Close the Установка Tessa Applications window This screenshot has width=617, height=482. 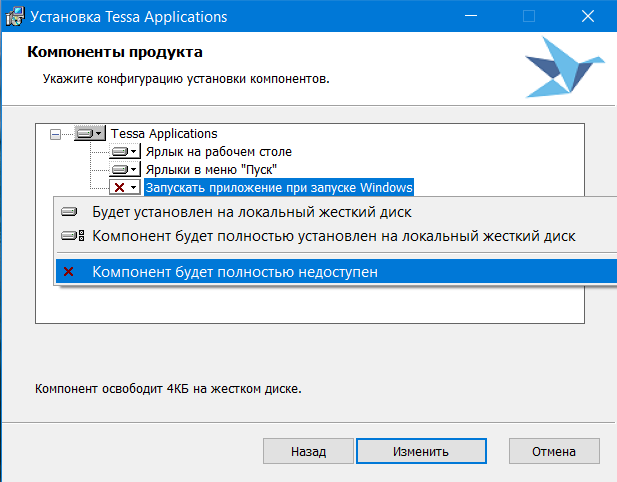588,16
